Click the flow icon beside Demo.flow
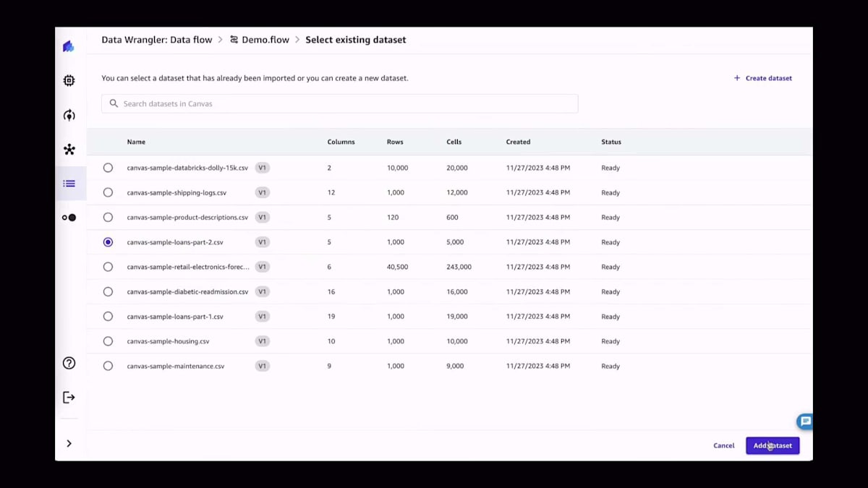 (234, 40)
